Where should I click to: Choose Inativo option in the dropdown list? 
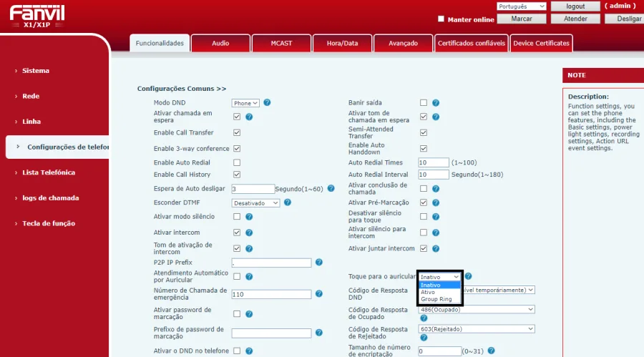coord(439,285)
